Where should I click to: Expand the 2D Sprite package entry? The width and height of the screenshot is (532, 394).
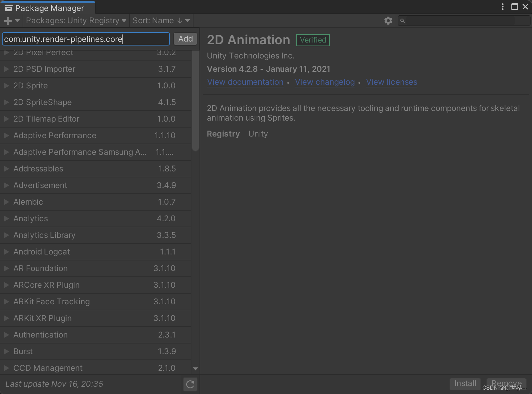[x=6, y=86]
